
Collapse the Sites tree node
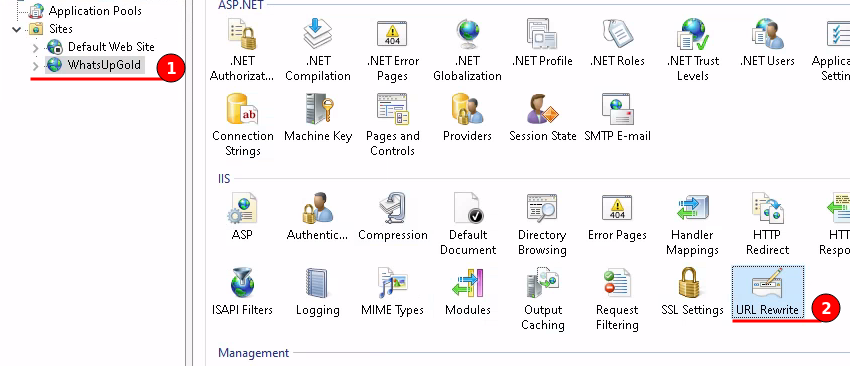point(16,29)
